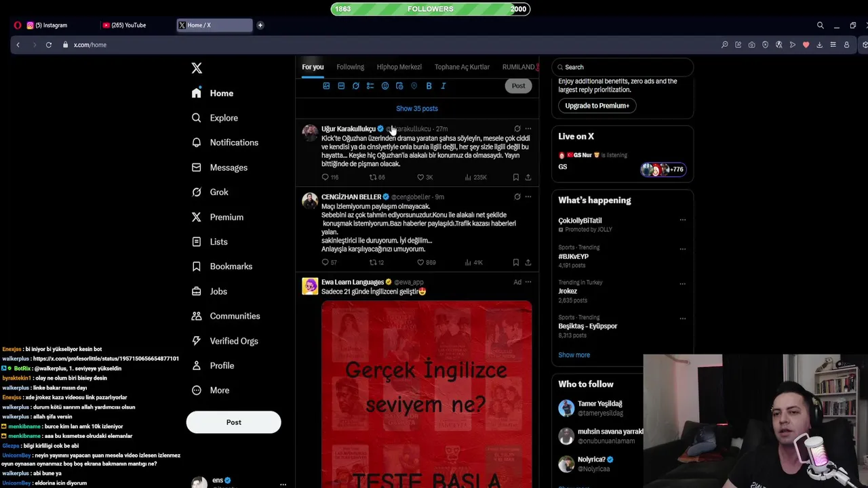Open the Ewa ad image
Image resolution: width=868 pixels, height=488 pixels.
point(427,394)
